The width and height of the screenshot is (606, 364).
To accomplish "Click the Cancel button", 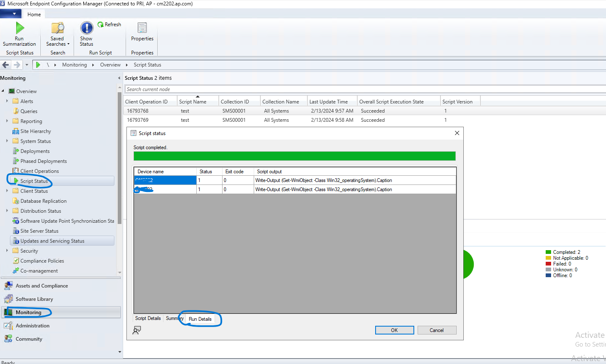I will pos(437,330).
